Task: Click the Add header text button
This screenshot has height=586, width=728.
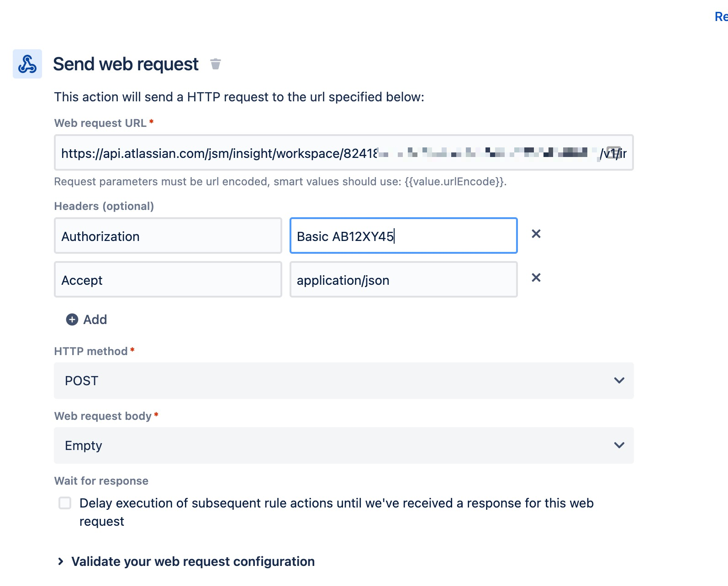Action: click(95, 319)
